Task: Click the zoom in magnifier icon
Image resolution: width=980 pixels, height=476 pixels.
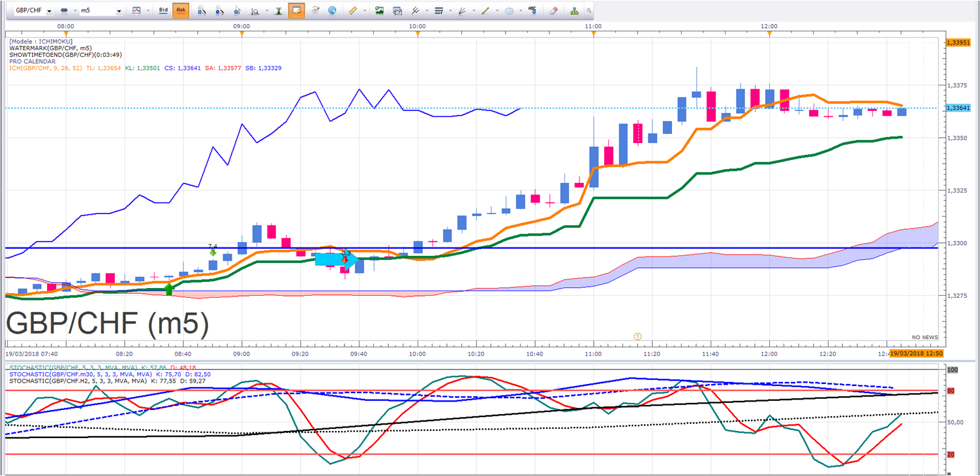Action: pyautogui.click(x=202, y=11)
